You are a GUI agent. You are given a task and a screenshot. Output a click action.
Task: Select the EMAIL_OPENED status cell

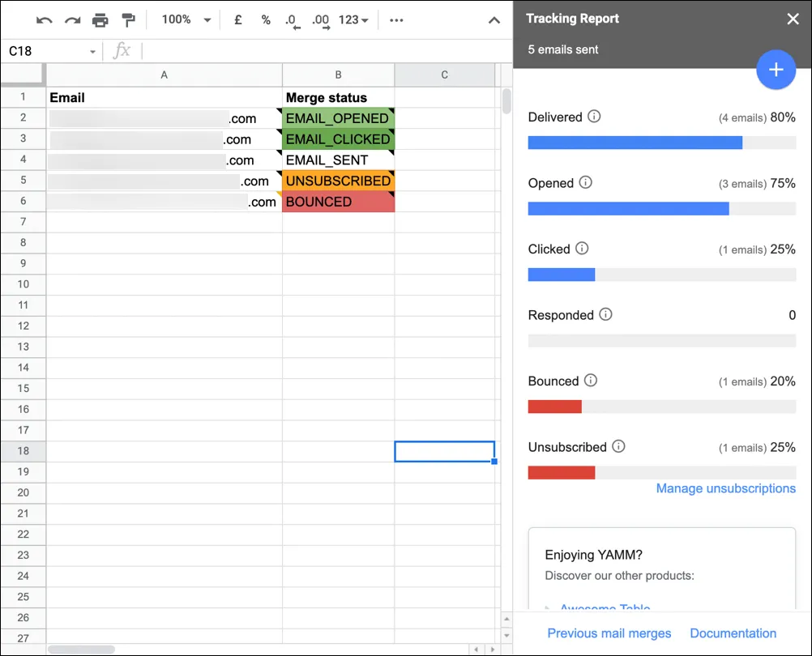(338, 118)
